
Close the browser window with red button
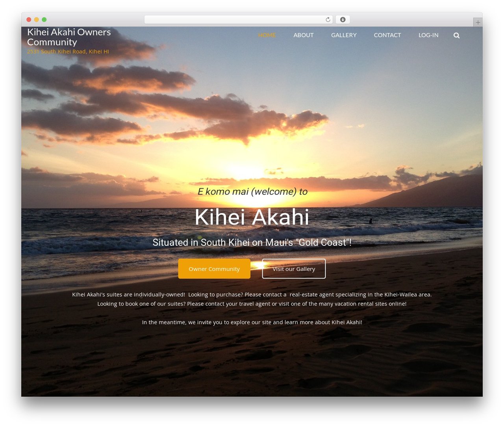29,20
